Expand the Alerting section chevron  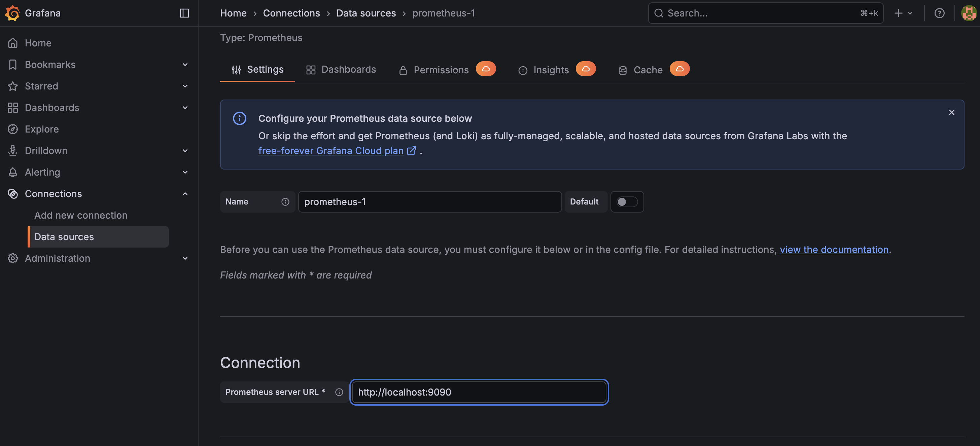click(x=185, y=172)
